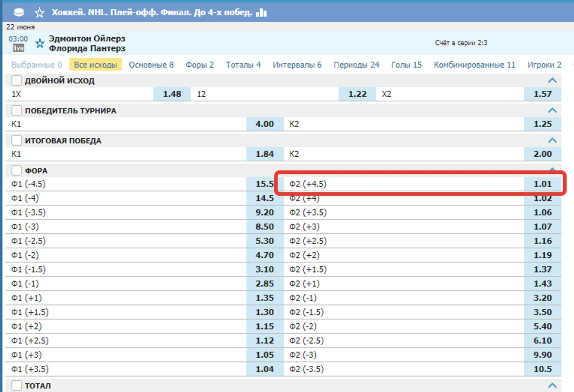574x392 pixels.
Task: Pick tournament winner К2 odds 1.25
Action: tap(543, 124)
